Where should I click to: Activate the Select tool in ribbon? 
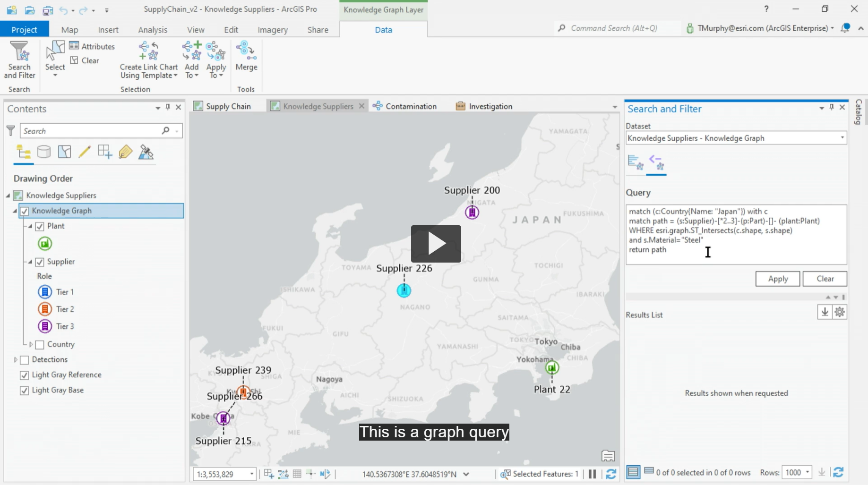pos(55,59)
